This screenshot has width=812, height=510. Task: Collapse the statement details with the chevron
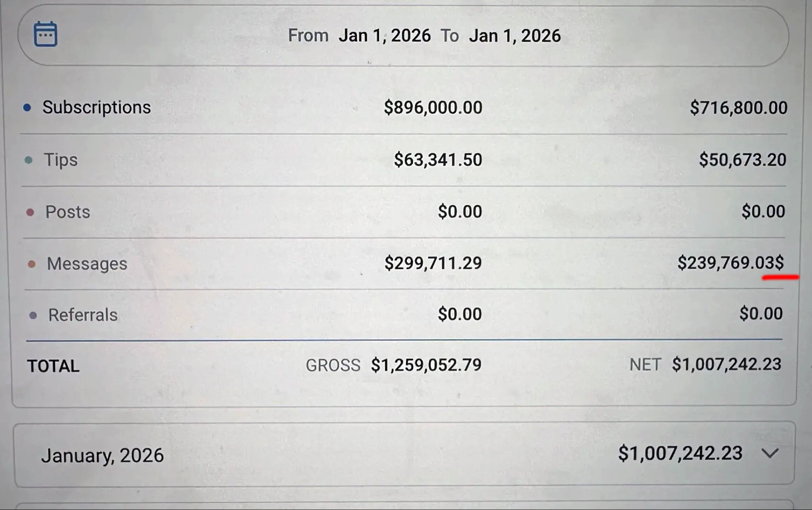(770, 454)
